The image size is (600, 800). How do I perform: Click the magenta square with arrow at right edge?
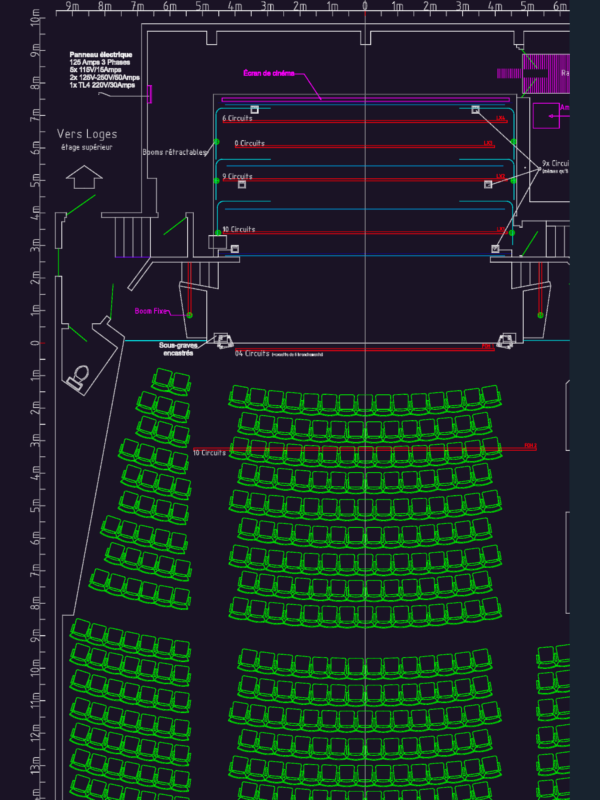[546, 116]
